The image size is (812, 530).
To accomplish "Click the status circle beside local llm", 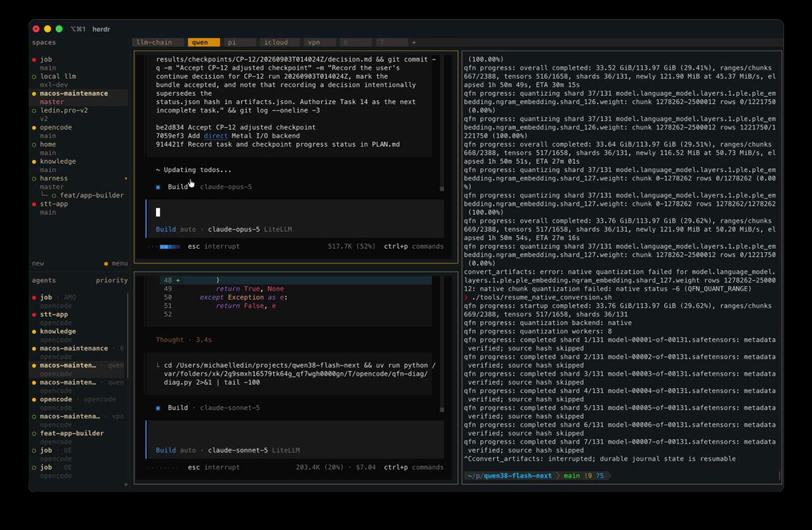I will [34, 77].
